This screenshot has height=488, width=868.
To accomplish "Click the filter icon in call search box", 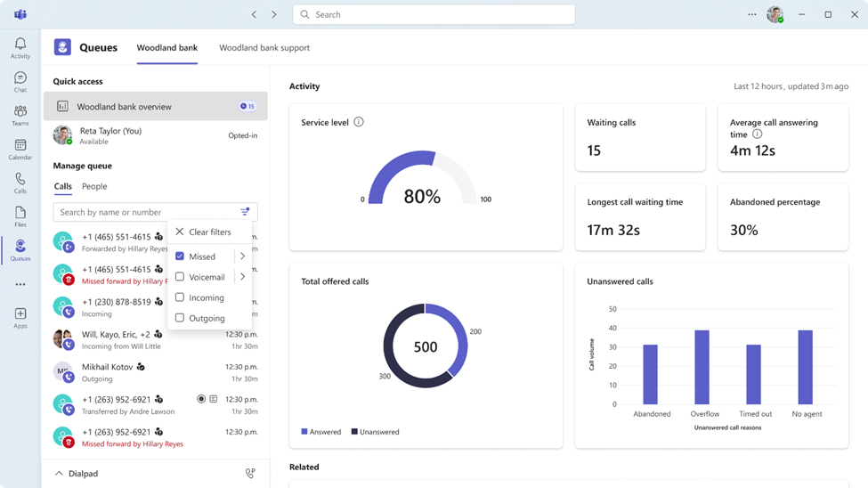I will [245, 212].
